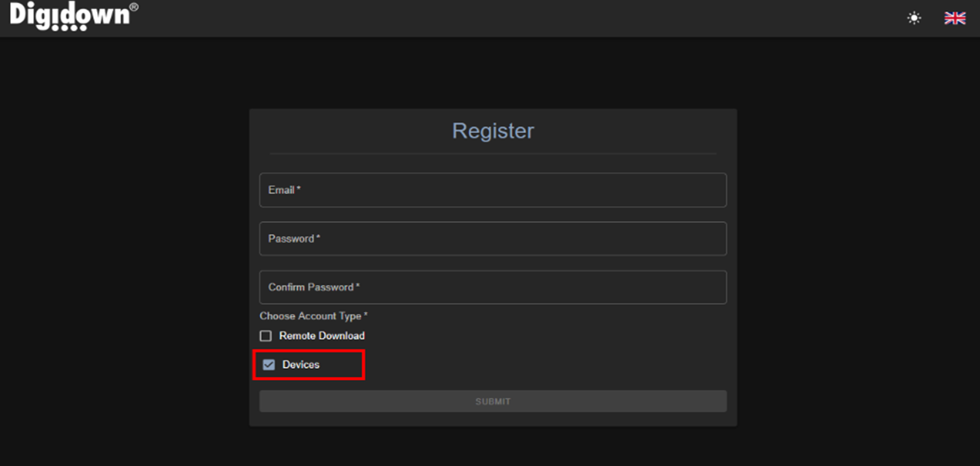Click the Digidown logo

(70, 16)
